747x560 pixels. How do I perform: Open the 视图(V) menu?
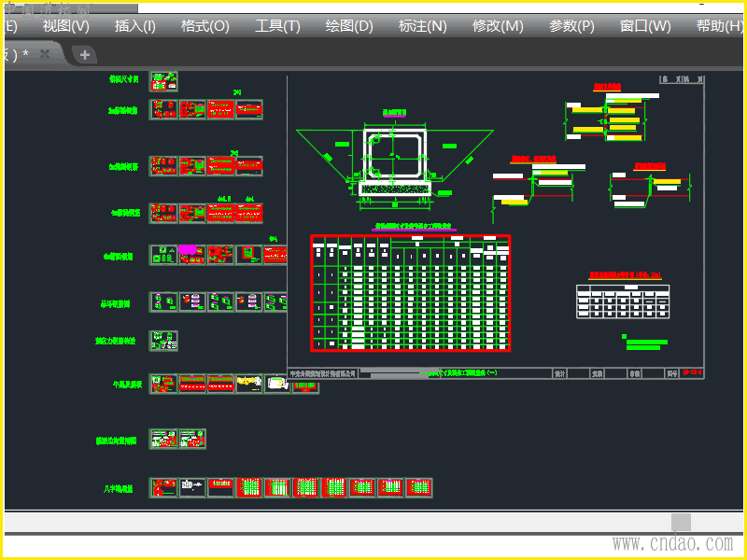pyautogui.click(x=66, y=25)
